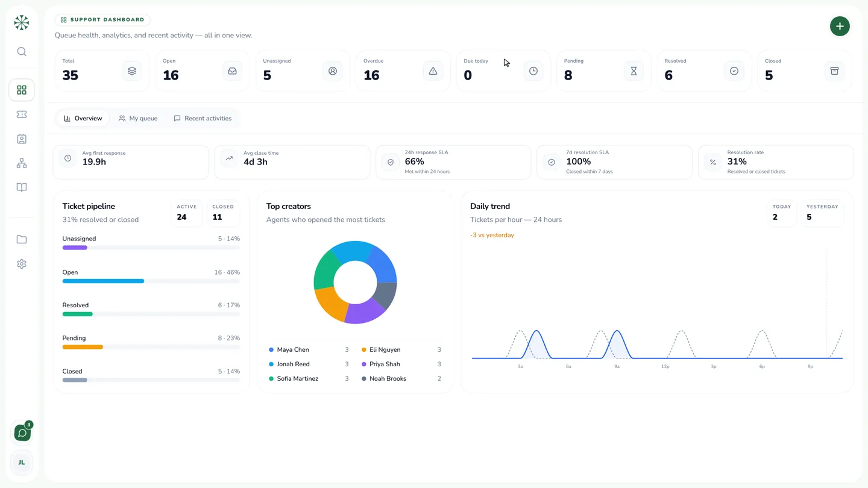Click the inbox icon on Open card
The image size is (868, 488).
pos(232,71)
